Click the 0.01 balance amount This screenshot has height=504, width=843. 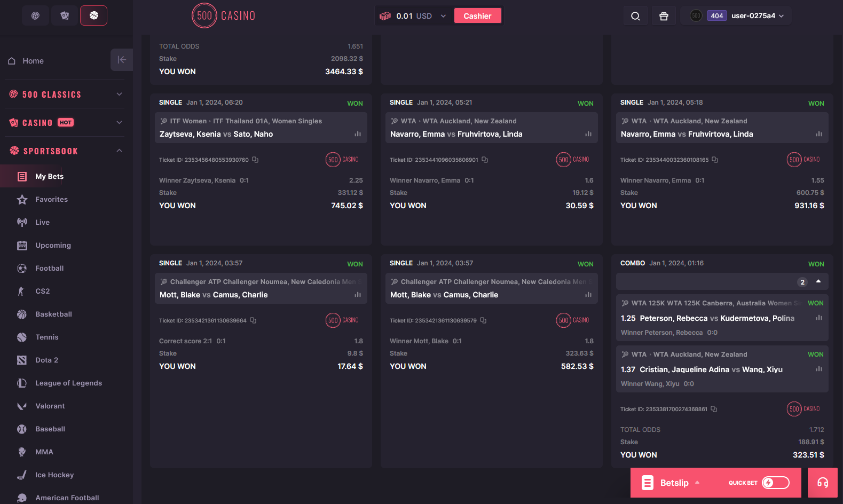[x=404, y=16]
